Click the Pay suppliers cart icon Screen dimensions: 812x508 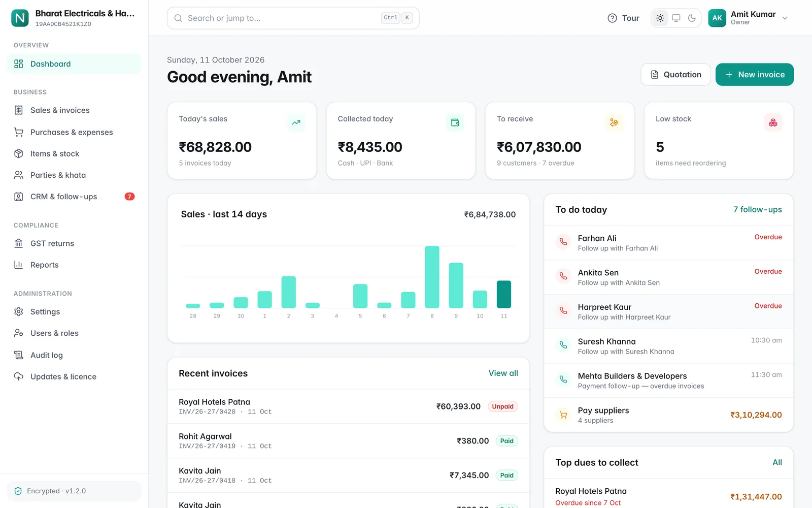pos(563,415)
